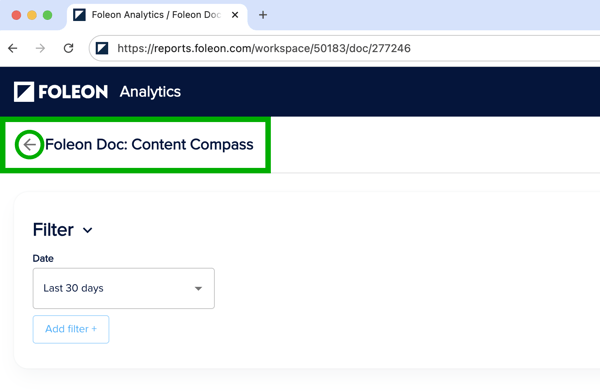Go back using the browser back arrow
The image size is (600, 391).
(x=13, y=48)
